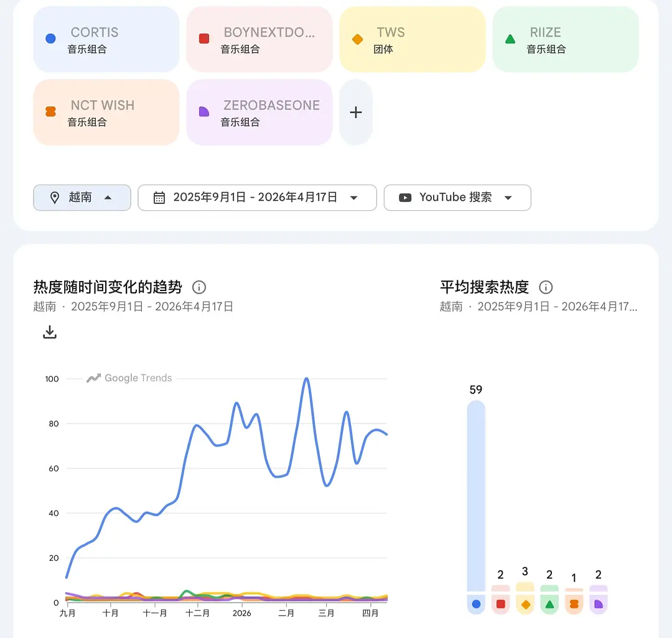Click the orange icon on NCT WISH card
Viewport: 672px width, 638px height.
(x=50, y=112)
